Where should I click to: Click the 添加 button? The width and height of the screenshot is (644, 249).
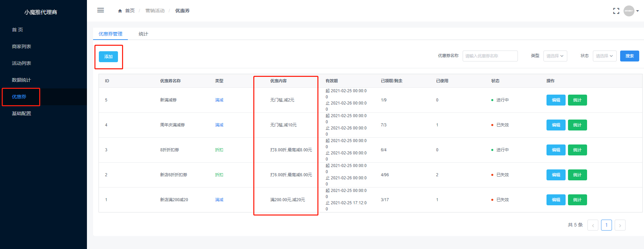[x=108, y=57]
